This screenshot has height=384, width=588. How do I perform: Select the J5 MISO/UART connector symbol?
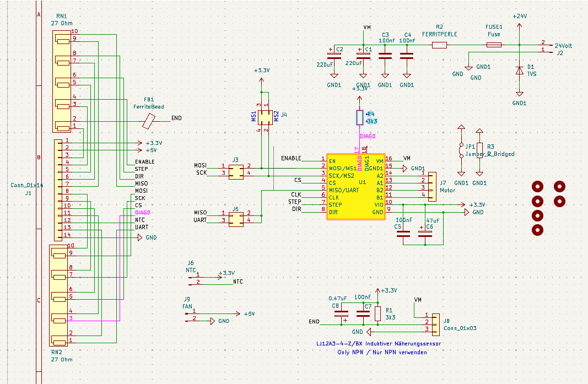click(236, 219)
